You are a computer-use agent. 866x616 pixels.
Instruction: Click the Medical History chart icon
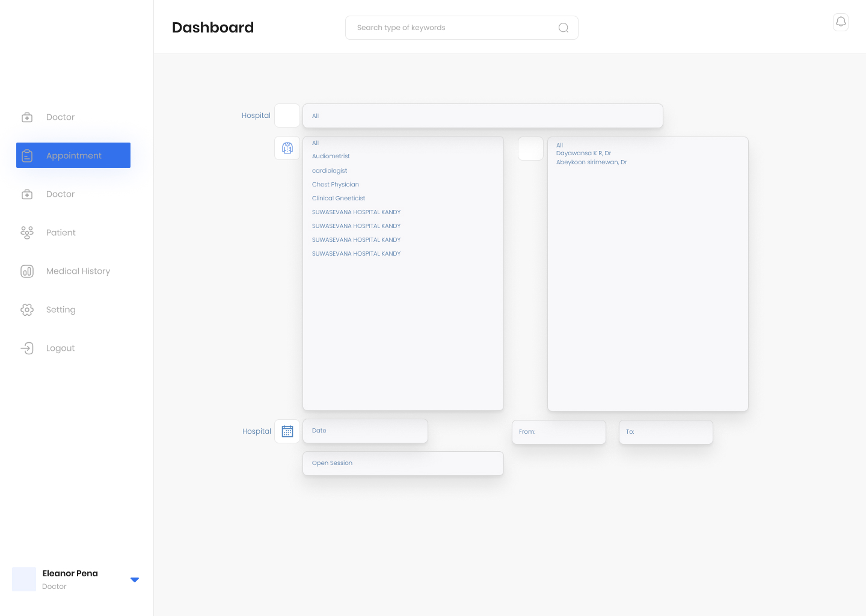tap(27, 271)
